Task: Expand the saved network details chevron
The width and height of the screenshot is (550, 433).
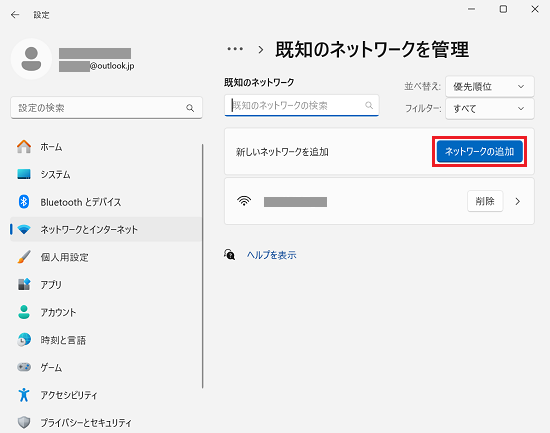Action: [x=518, y=201]
